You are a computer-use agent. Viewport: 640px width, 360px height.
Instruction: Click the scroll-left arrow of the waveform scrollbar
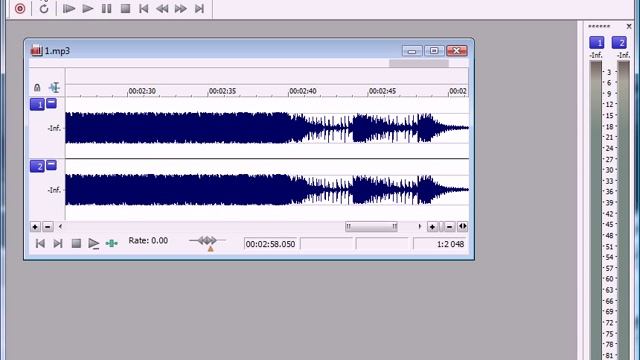60,227
